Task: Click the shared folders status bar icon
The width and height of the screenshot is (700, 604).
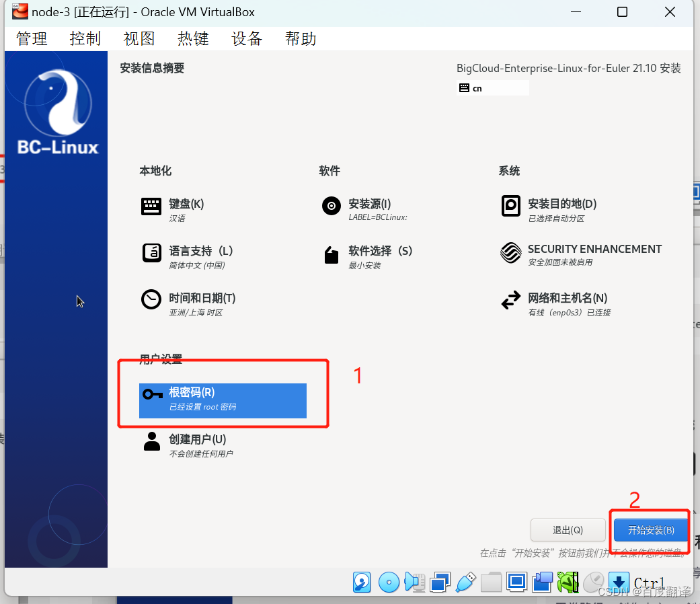Action: pyautogui.click(x=491, y=582)
